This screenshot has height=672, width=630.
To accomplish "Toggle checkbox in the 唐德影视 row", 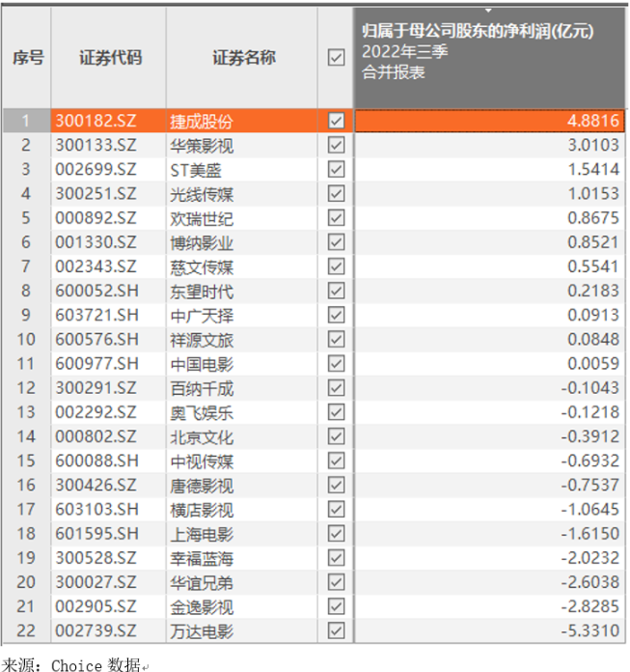I will pyautogui.click(x=336, y=485).
